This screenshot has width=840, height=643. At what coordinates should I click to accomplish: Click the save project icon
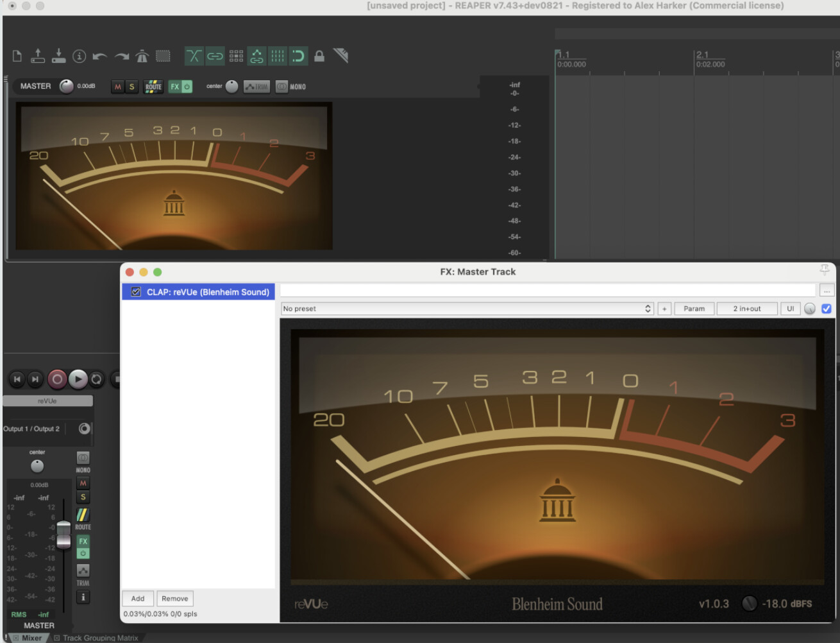point(58,56)
